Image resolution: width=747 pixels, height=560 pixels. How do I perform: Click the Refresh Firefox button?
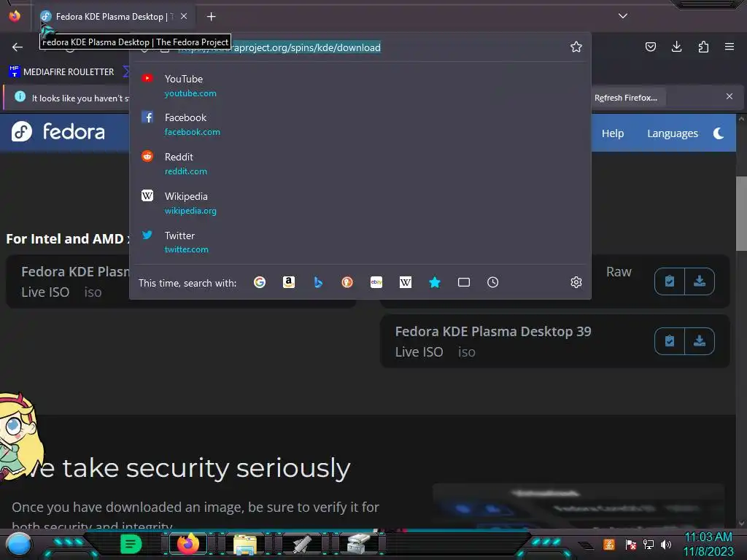click(x=625, y=98)
